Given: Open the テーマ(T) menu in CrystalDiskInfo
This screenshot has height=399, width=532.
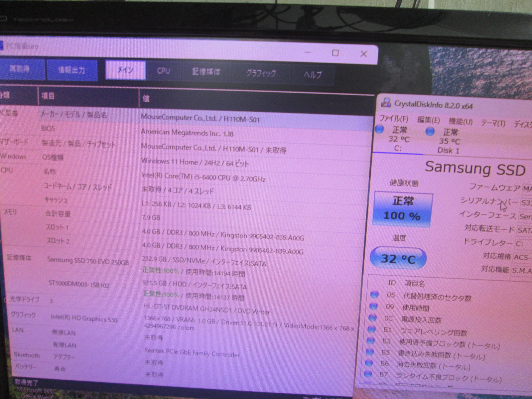Looking at the screenshot, I should click(x=493, y=123).
